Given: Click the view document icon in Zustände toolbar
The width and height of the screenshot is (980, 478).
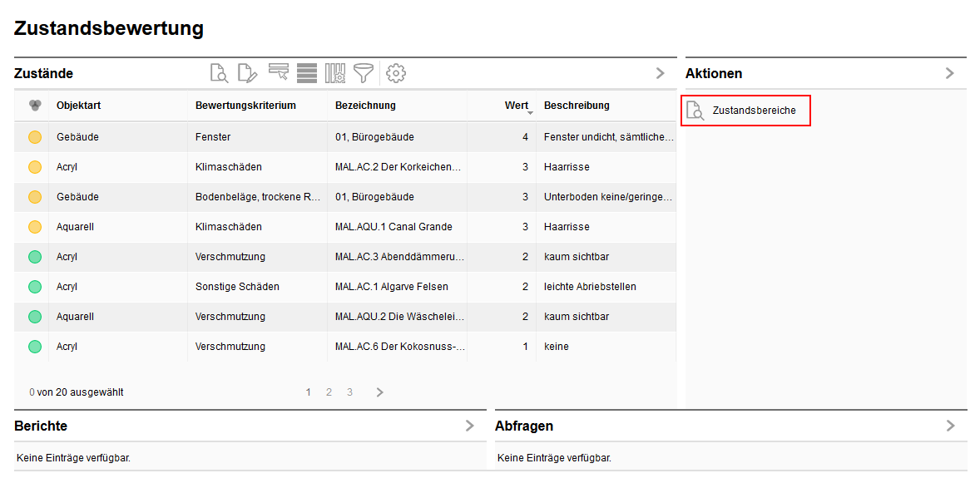Looking at the screenshot, I should pyautogui.click(x=219, y=73).
